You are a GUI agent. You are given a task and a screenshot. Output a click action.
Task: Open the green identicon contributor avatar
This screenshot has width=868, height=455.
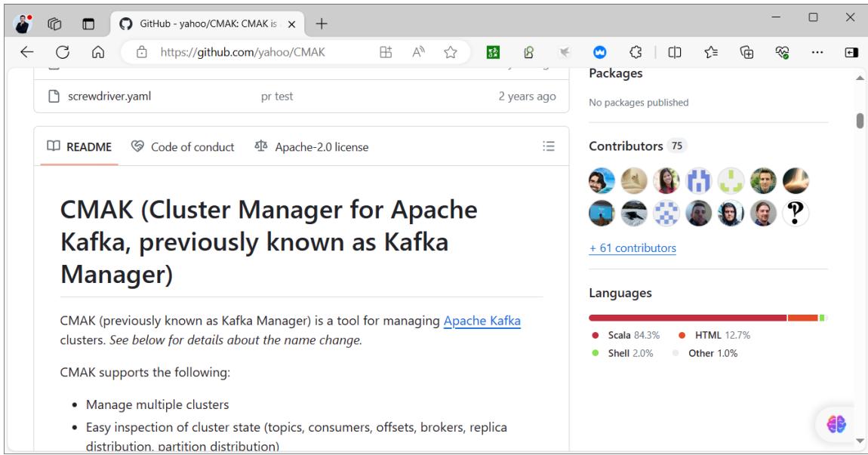731,181
